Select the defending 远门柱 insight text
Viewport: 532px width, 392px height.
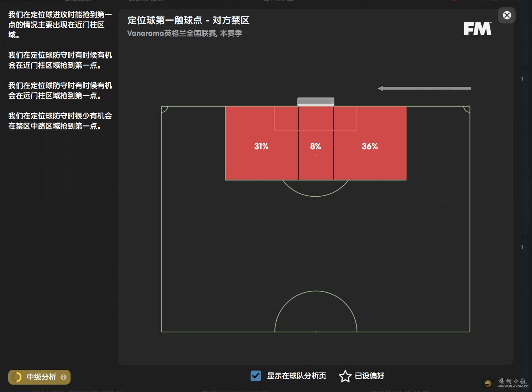pyautogui.click(x=60, y=90)
